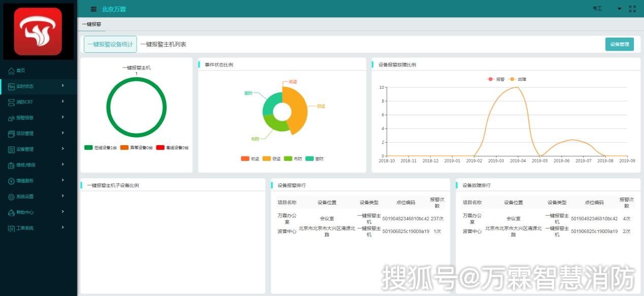This screenshot has height=296, width=644.
Task: Expand the 项目管理 sidebar submenu arrow
Action: (x=63, y=133)
